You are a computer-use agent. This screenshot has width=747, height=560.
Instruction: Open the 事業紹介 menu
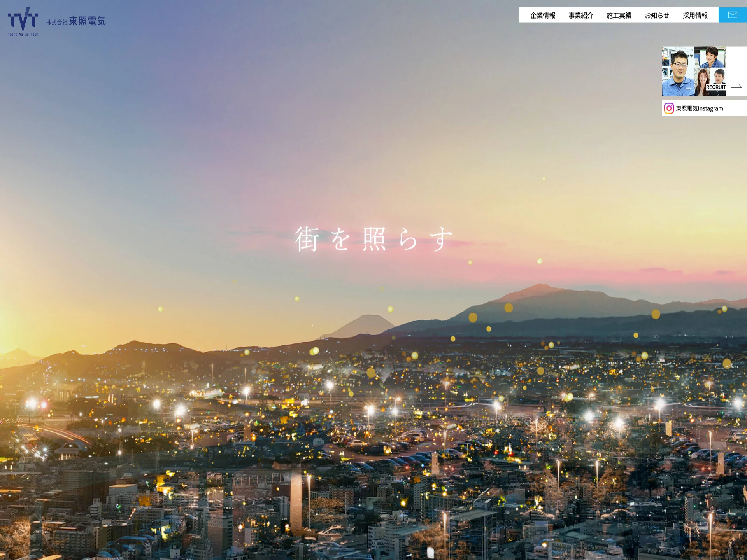[x=580, y=16]
